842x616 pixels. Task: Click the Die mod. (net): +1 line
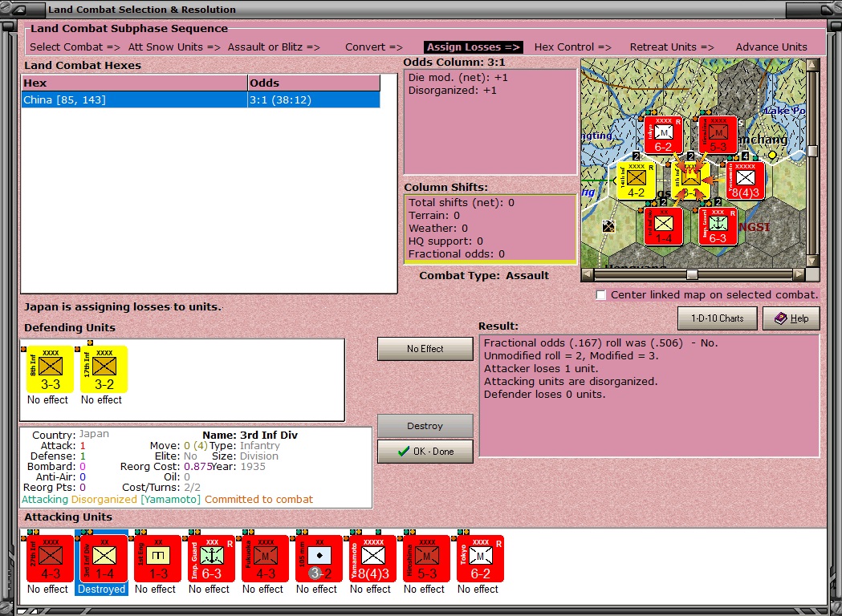[458, 78]
